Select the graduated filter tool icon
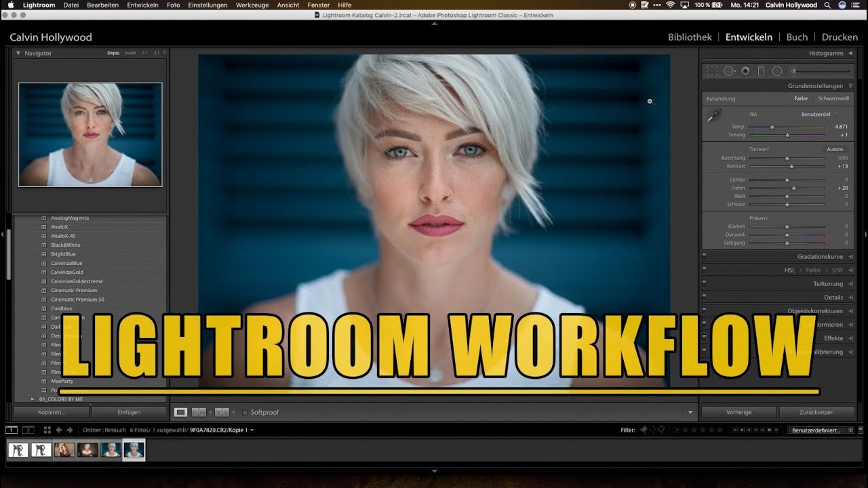 pyautogui.click(x=761, y=70)
